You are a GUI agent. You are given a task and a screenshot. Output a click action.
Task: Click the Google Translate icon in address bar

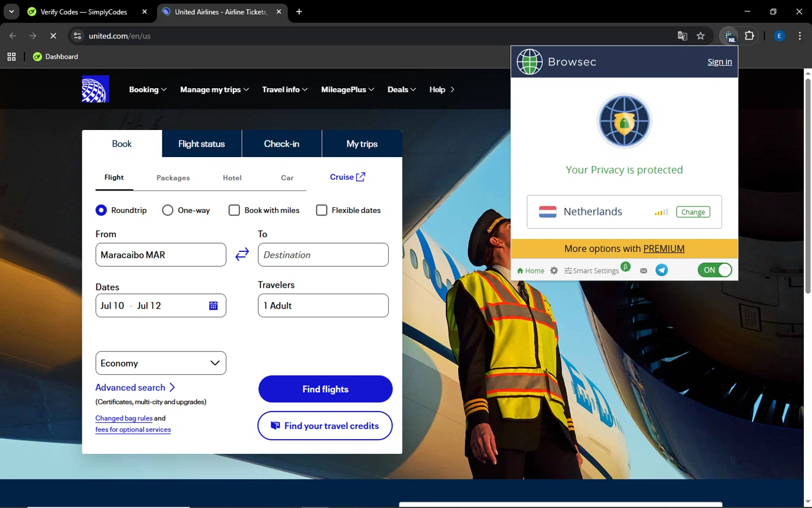click(682, 36)
